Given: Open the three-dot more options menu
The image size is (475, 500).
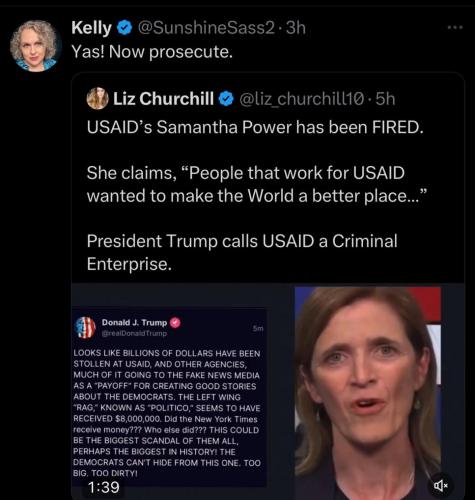Looking at the screenshot, I should click(x=455, y=27).
